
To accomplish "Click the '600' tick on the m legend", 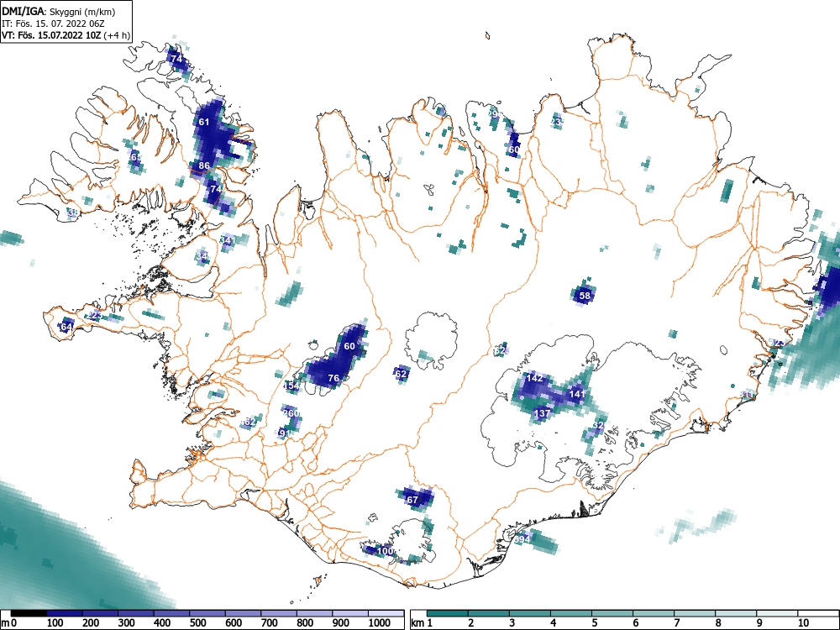I will [234, 623].
